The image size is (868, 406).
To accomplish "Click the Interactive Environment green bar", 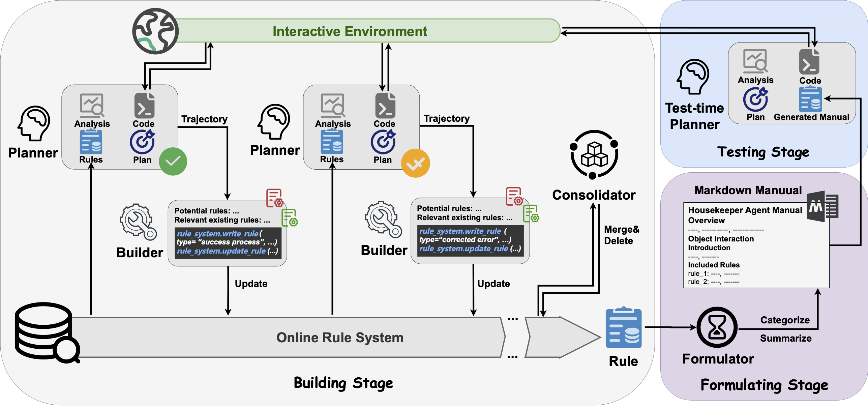I will 350,31.
